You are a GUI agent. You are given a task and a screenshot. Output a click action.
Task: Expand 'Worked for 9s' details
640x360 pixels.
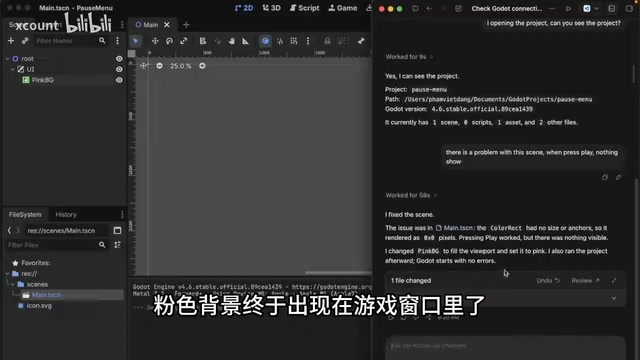pos(409,57)
